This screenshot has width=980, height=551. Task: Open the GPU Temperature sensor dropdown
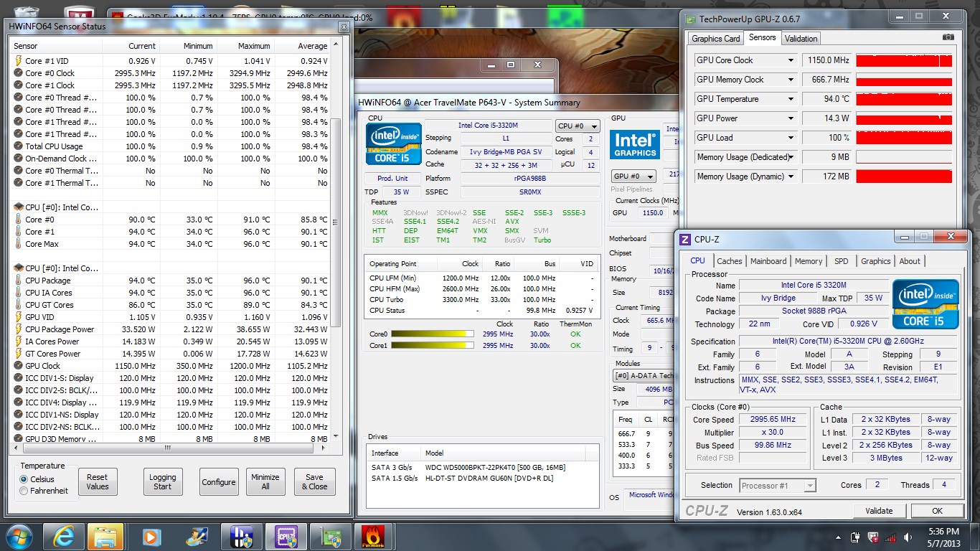point(791,99)
